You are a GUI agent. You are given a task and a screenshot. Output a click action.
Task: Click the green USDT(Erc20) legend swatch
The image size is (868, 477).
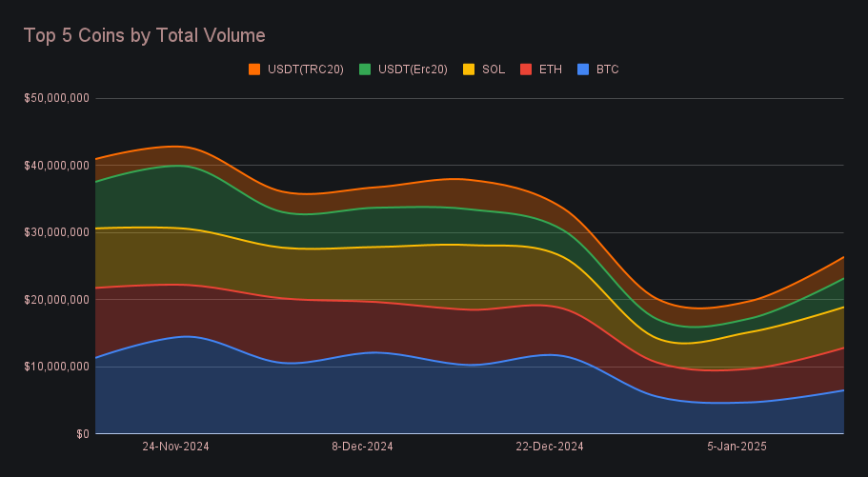[365, 70]
